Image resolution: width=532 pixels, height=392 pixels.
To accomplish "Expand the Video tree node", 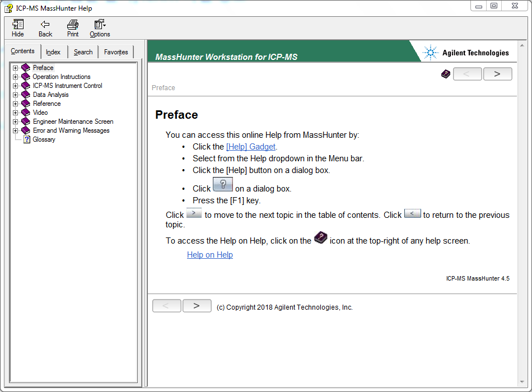I will click(15, 113).
